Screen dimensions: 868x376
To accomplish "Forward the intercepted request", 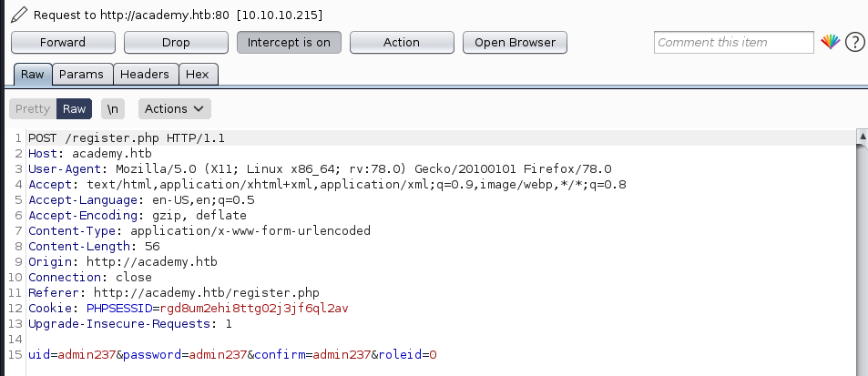I will click(63, 43).
